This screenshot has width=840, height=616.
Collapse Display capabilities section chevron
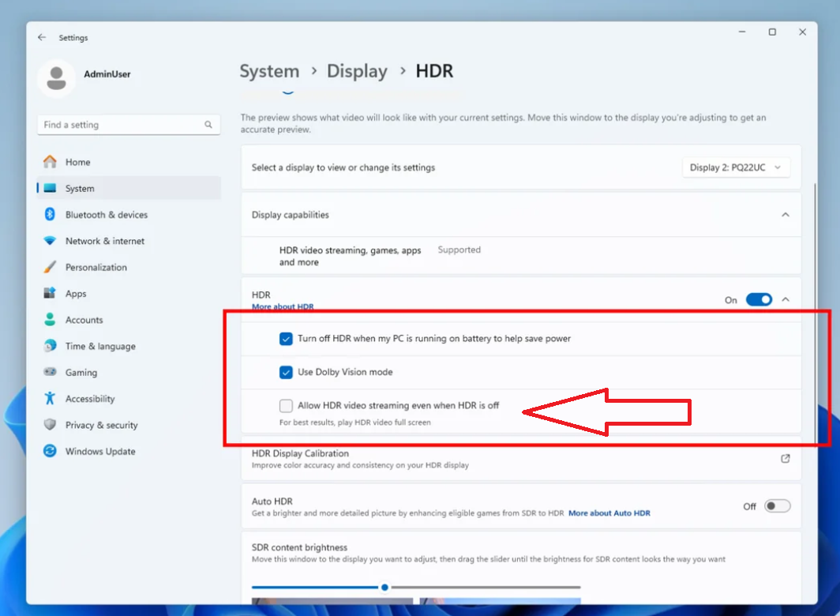click(785, 215)
